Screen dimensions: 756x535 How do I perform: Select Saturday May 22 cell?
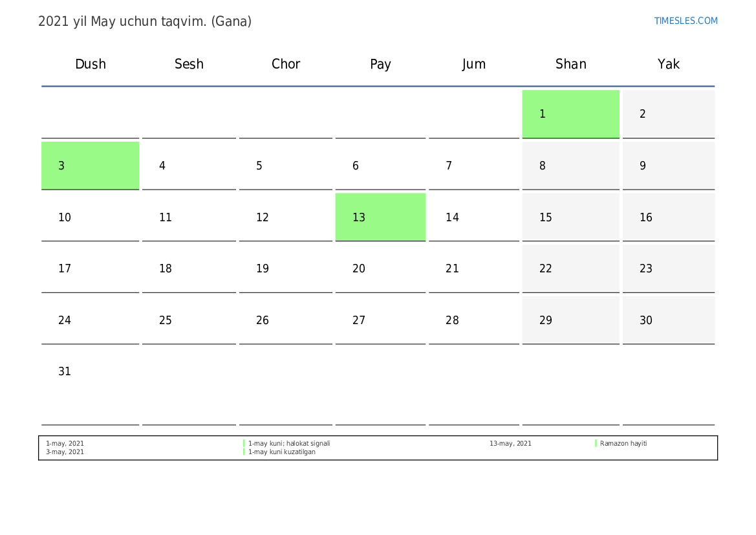[570, 268]
